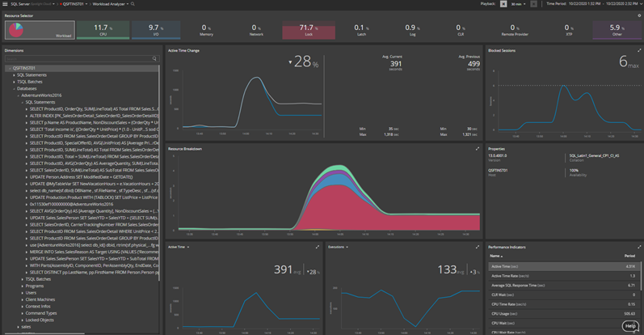Collapse the QSFTINST01 root tree node
The width and height of the screenshot is (644, 335).
coord(10,68)
